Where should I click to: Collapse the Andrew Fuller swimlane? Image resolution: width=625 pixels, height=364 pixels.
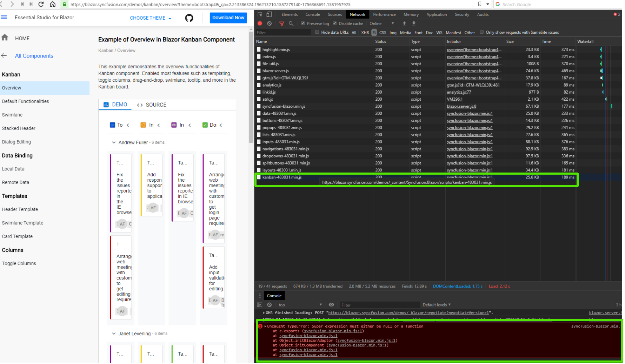tap(114, 142)
